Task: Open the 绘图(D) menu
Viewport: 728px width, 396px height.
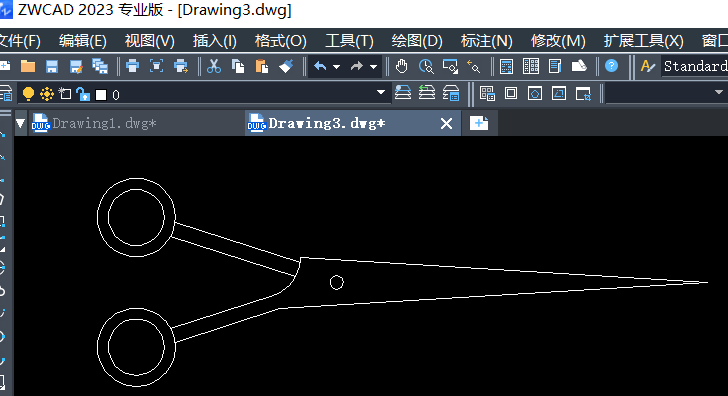Action: tap(417, 41)
